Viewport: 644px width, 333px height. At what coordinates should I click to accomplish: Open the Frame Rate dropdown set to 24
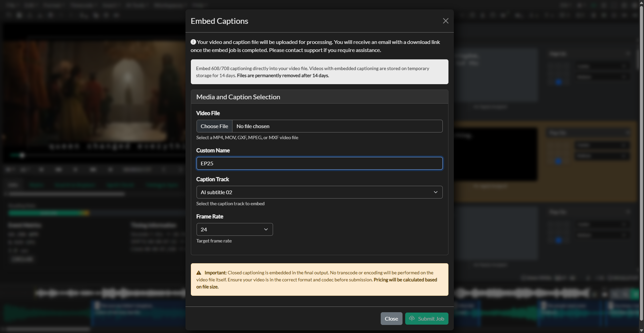pos(234,229)
